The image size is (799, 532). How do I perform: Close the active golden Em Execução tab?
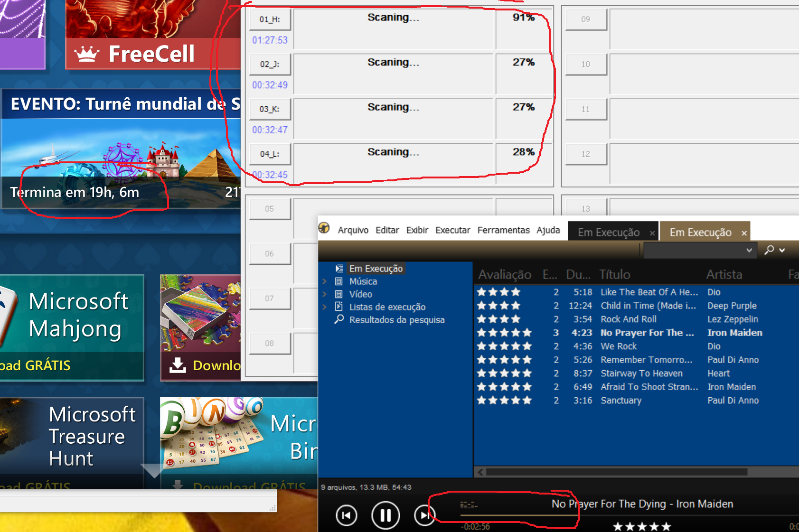pyautogui.click(x=744, y=233)
